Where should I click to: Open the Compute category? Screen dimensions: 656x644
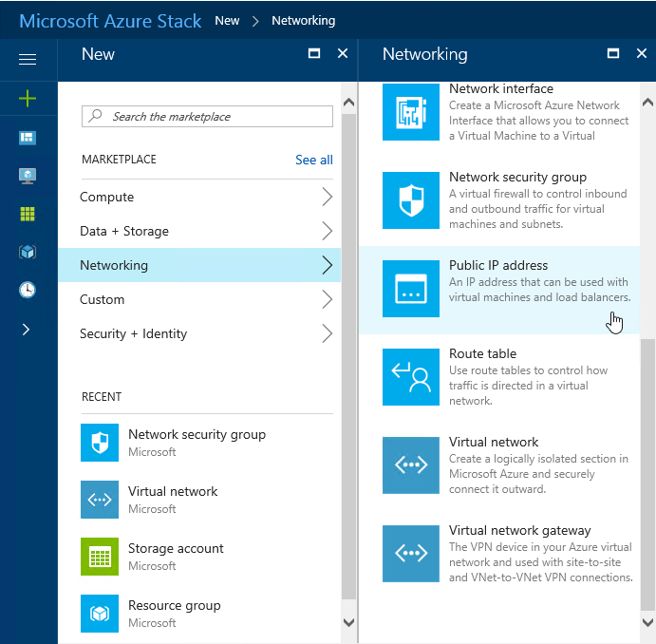tap(199, 197)
